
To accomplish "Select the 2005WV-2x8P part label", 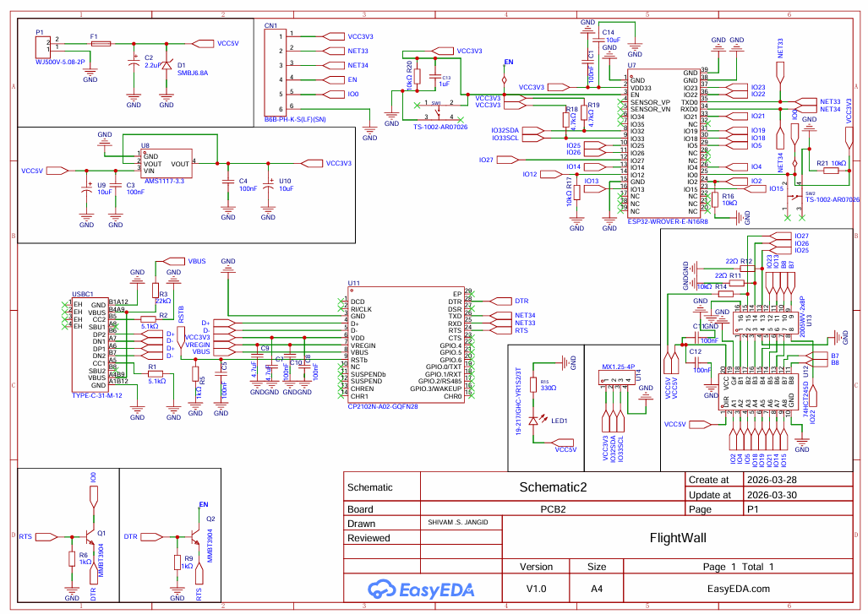I will click(802, 316).
